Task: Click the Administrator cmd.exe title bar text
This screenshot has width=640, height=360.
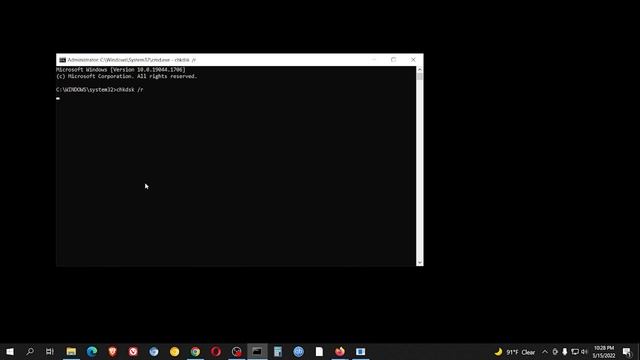Action: (131, 60)
